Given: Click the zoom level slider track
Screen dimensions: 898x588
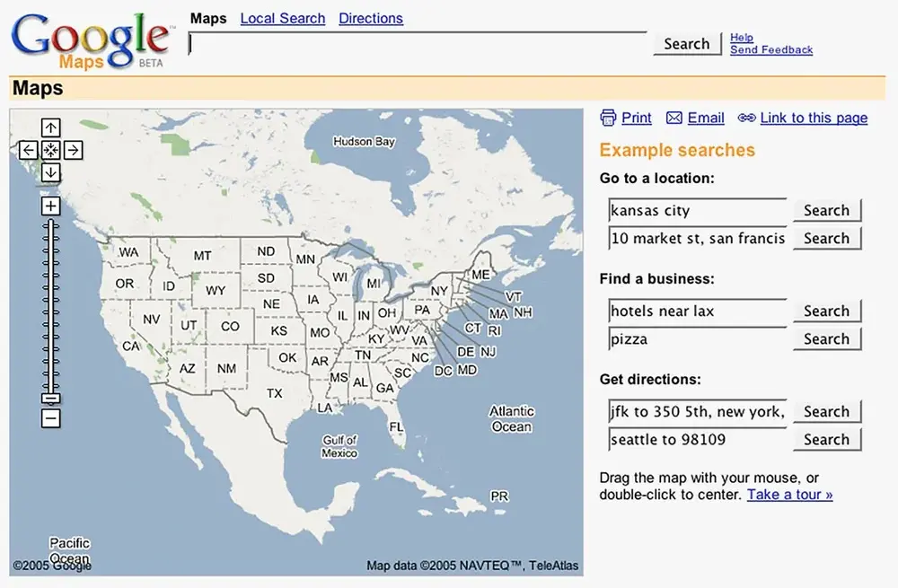Looking at the screenshot, I should pyautogui.click(x=51, y=305).
